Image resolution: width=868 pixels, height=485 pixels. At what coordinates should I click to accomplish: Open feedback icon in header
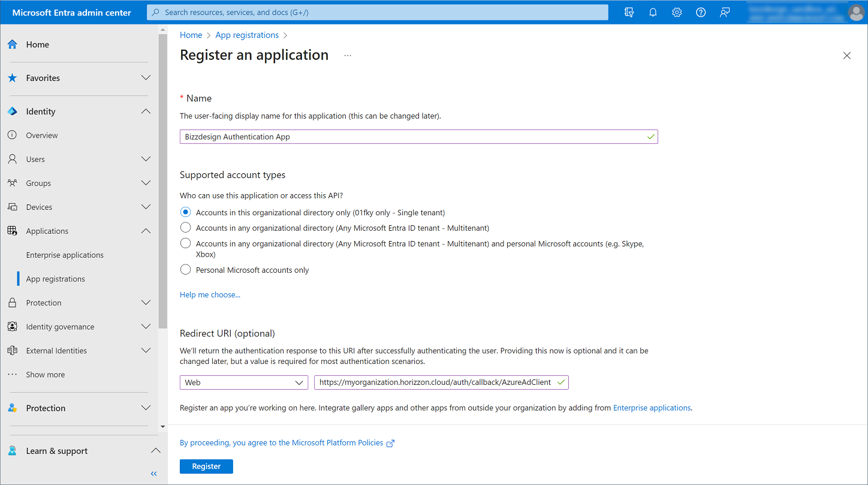click(725, 12)
